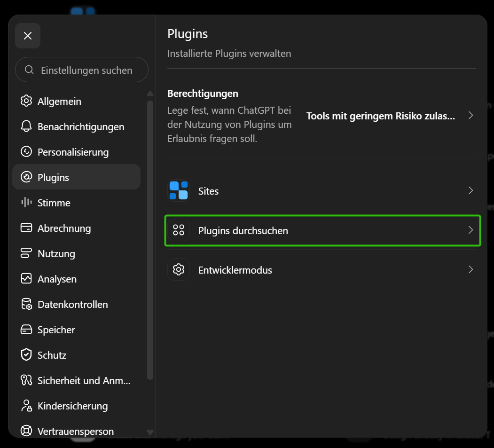Click the Plugins icon in the sidebar
Screen dimensions: 494x448
(x=26, y=177)
